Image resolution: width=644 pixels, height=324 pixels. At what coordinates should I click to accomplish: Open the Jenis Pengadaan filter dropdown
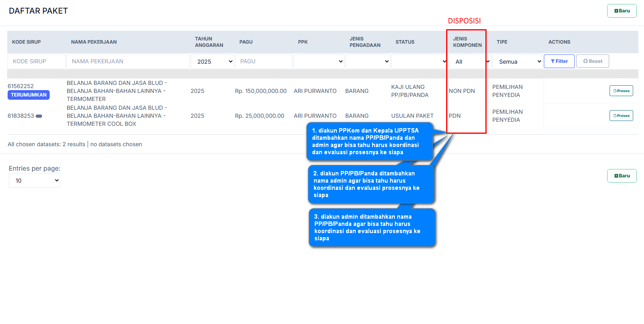[x=368, y=62]
